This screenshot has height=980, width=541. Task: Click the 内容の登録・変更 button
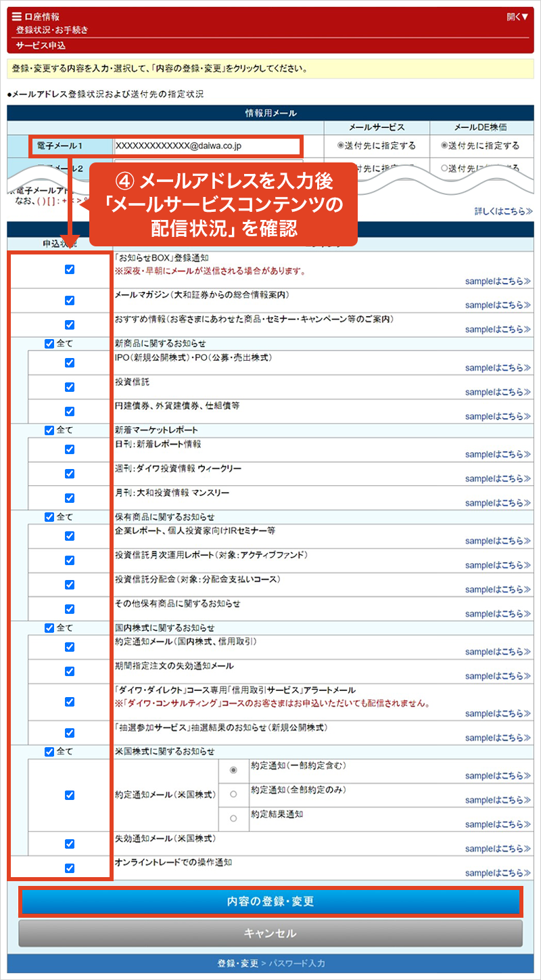pos(270,902)
